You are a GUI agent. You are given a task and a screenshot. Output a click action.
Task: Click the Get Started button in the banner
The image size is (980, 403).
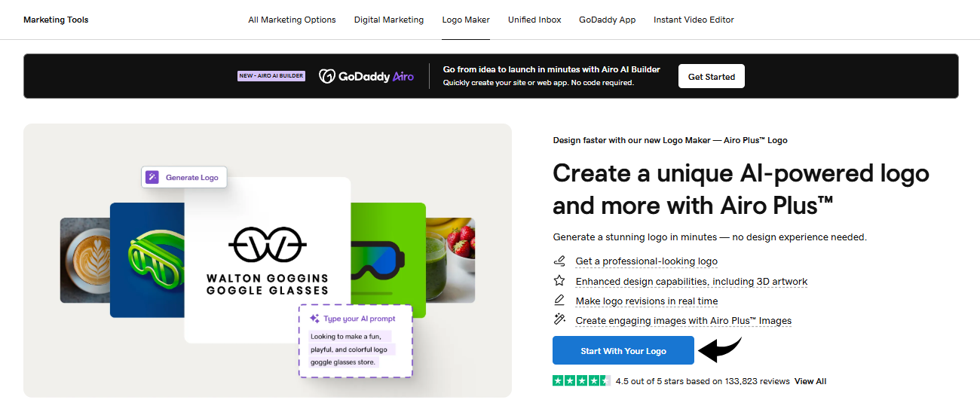712,76
